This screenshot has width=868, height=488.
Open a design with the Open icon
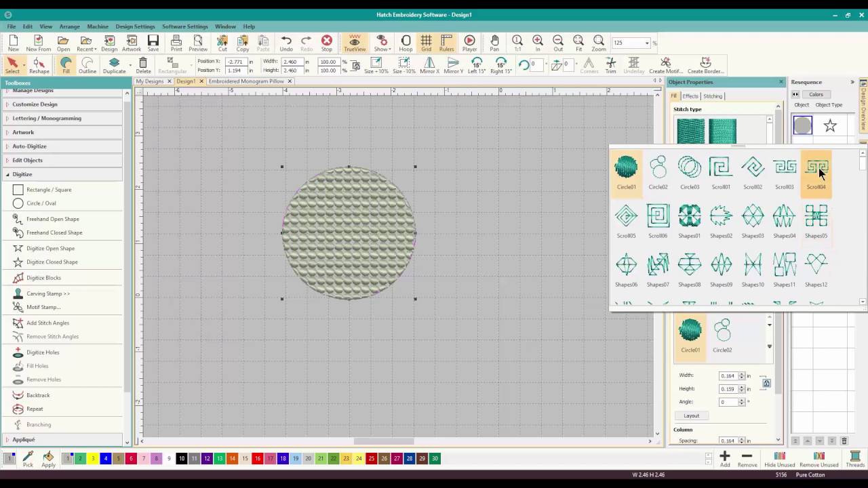coord(63,43)
